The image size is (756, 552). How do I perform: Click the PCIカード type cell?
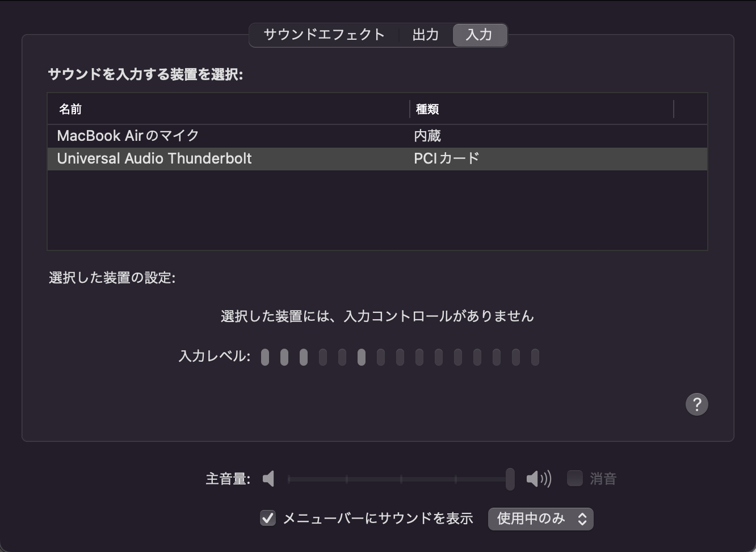(447, 158)
